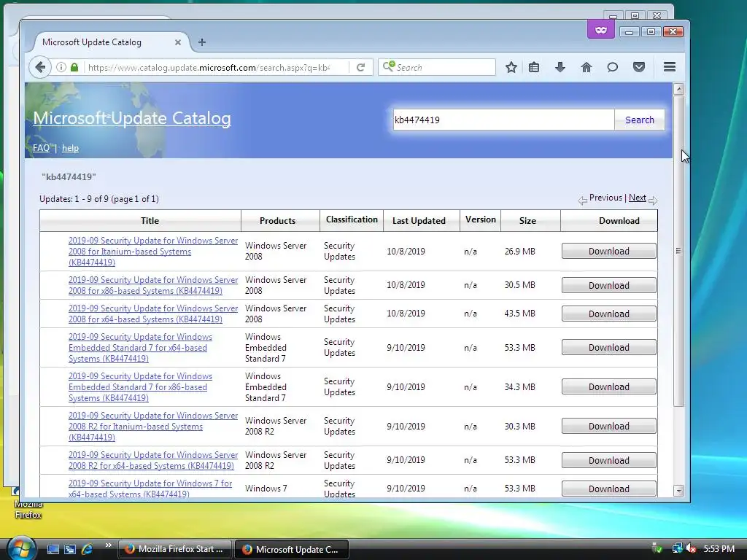Download the 34.3 MB Embedded x86 update
747x560 pixels.
click(x=609, y=386)
